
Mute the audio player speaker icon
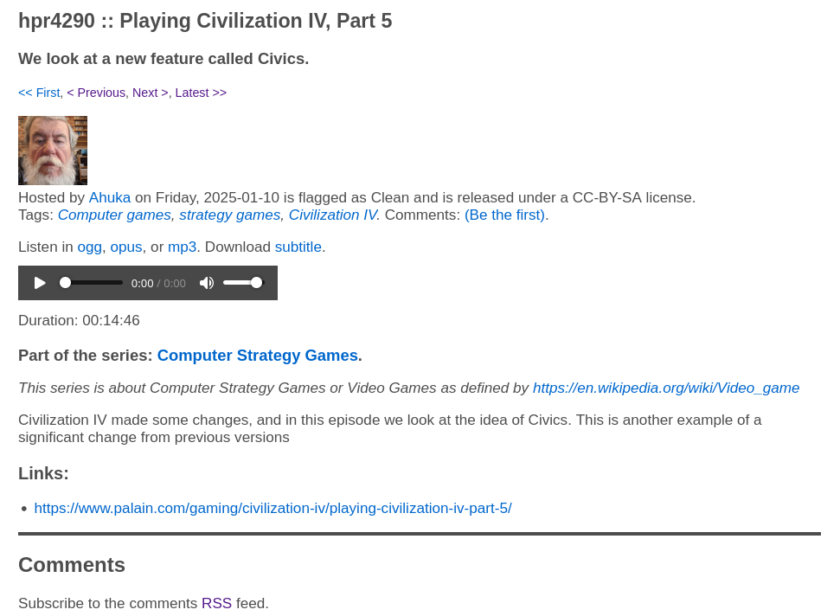207,283
